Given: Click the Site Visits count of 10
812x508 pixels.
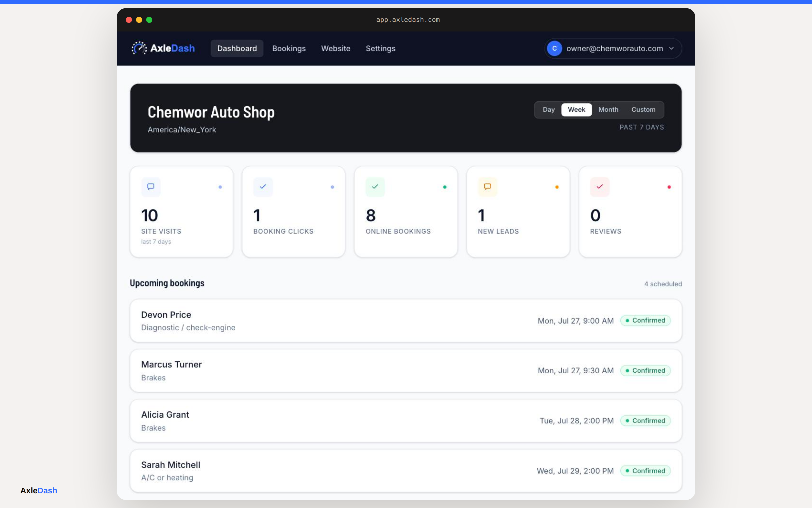Looking at the screenshot, I should pos(150,215).
